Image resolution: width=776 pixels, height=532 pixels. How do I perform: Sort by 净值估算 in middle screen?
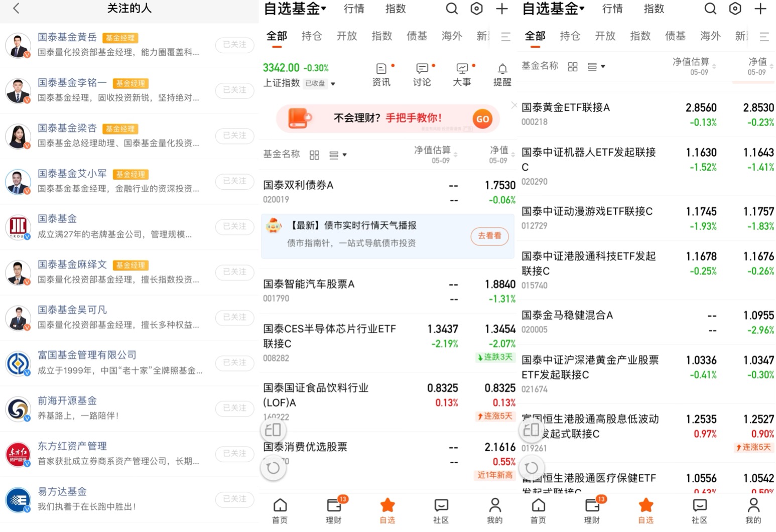tap(435, 155)
